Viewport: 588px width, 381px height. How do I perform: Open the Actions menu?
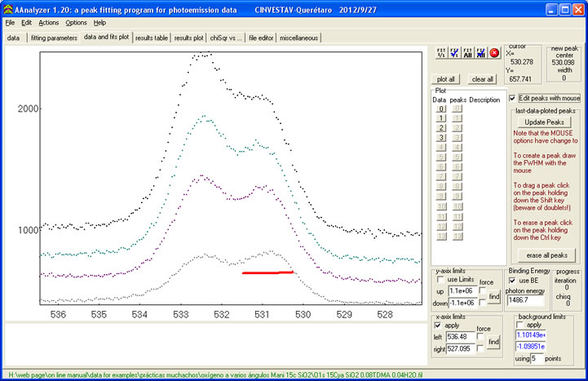pos(48,23)
